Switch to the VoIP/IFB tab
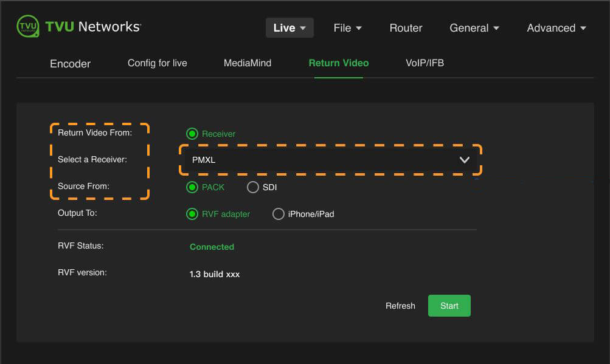The width and height of the screenshot is (610, 364). pos(425,63)
